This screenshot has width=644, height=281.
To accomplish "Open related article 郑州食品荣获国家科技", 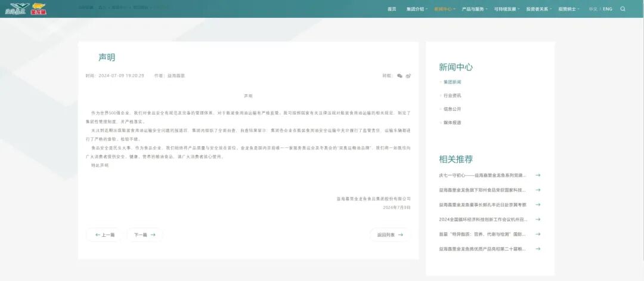I will 482,190.
